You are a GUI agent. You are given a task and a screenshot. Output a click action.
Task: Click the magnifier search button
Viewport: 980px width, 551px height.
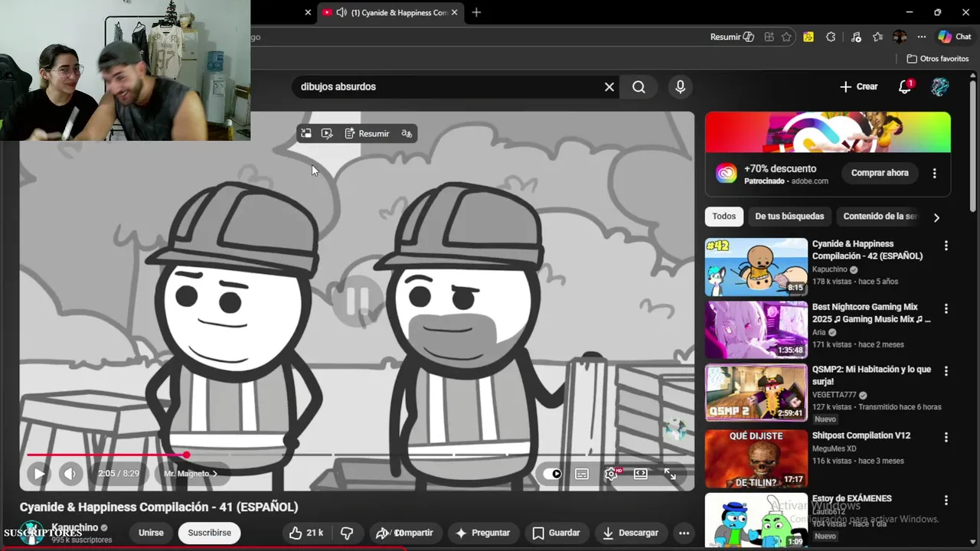click(x=639, y=86)
